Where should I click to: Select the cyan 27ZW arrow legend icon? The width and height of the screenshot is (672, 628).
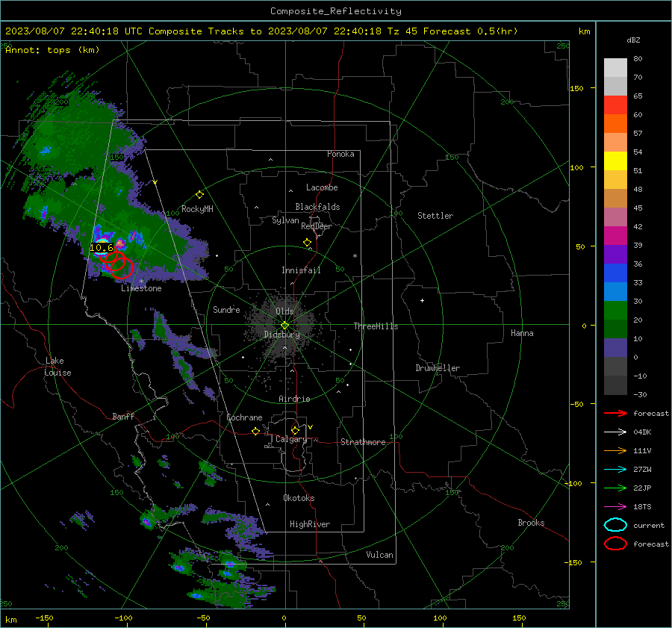(615, 470)
